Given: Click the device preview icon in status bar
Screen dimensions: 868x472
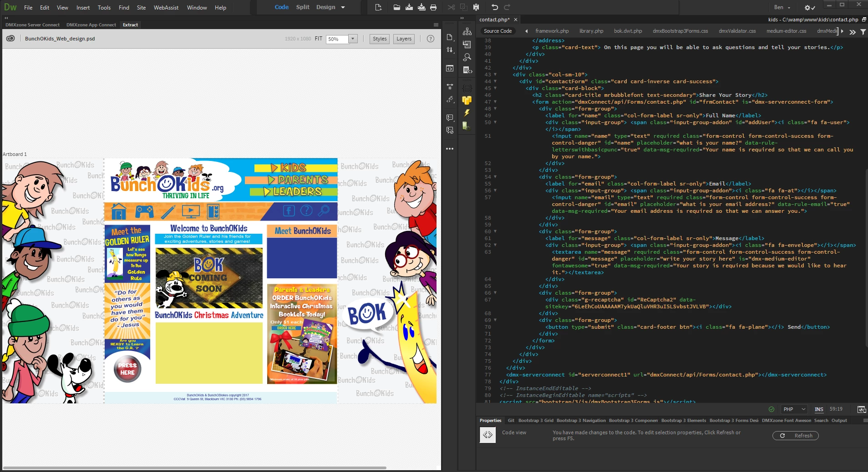Looking at the screenshot, I should [x=861, y=409].
